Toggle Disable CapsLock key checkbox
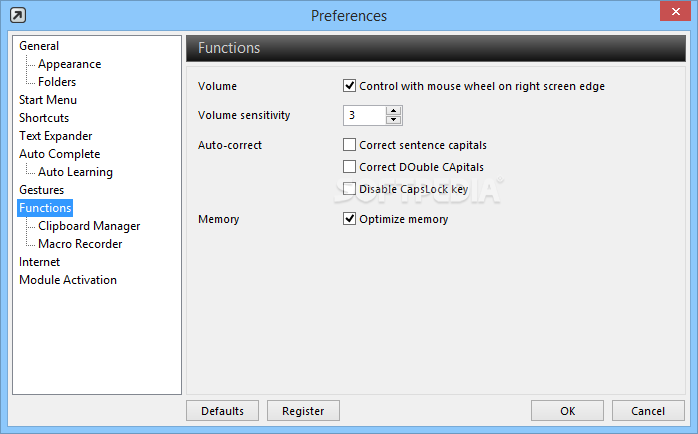 tap(349, 189)
